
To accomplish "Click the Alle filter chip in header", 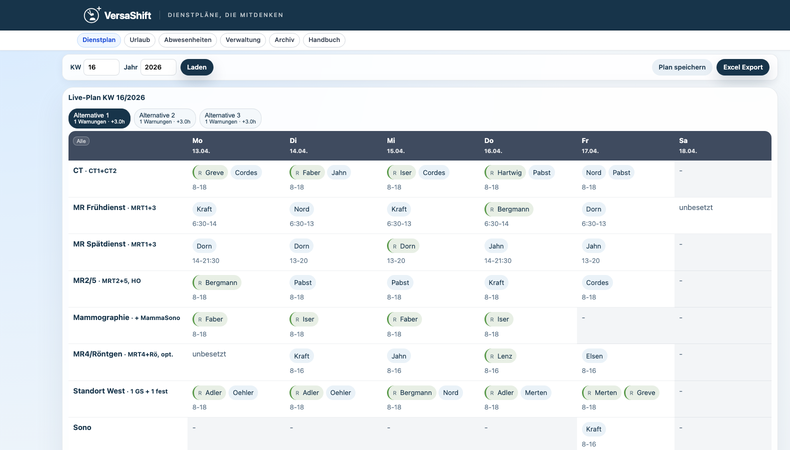I will pos(82,141).
